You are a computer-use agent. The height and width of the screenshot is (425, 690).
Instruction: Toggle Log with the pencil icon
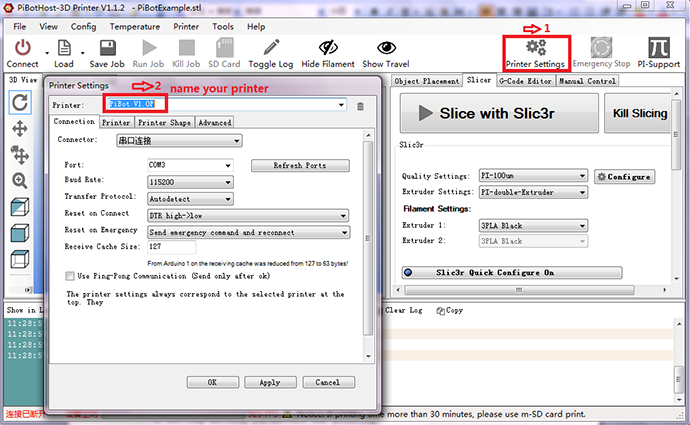(x=270, y=47)
